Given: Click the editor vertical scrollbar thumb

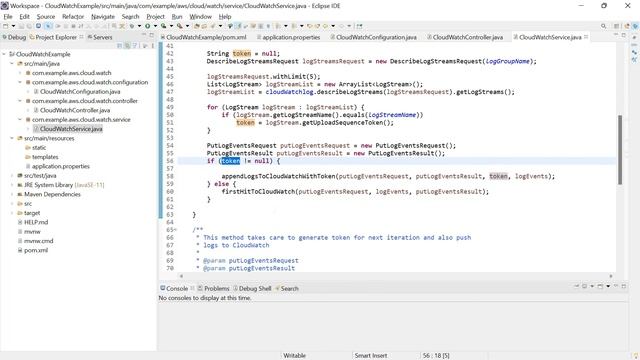Looking at the screenshot, I should pyautogui.click(x=620, y=150).
